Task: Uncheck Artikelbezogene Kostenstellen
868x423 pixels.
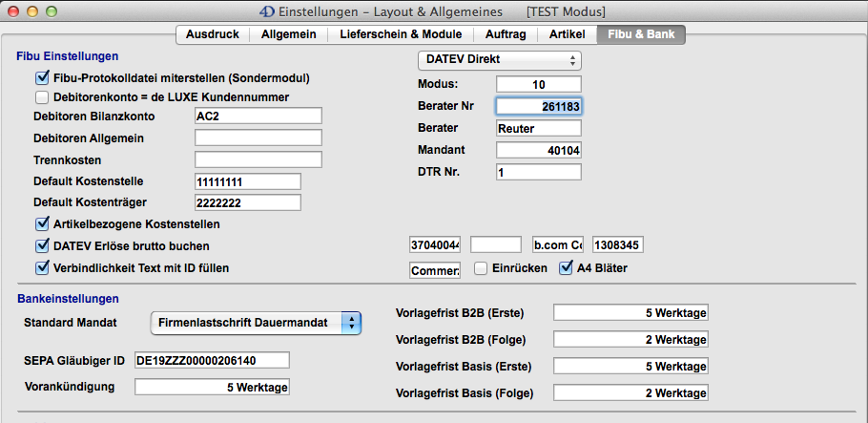Action: pyautogui.click(x=42, y=225)
